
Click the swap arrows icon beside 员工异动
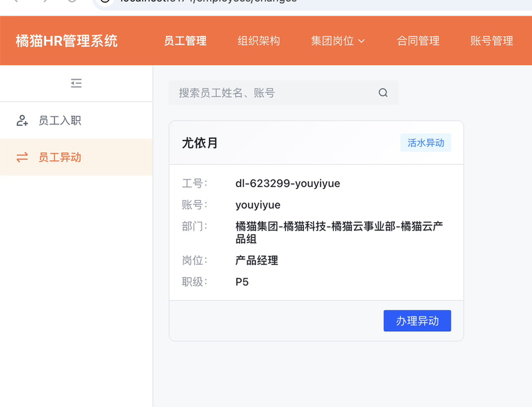[x=23, y=158]
